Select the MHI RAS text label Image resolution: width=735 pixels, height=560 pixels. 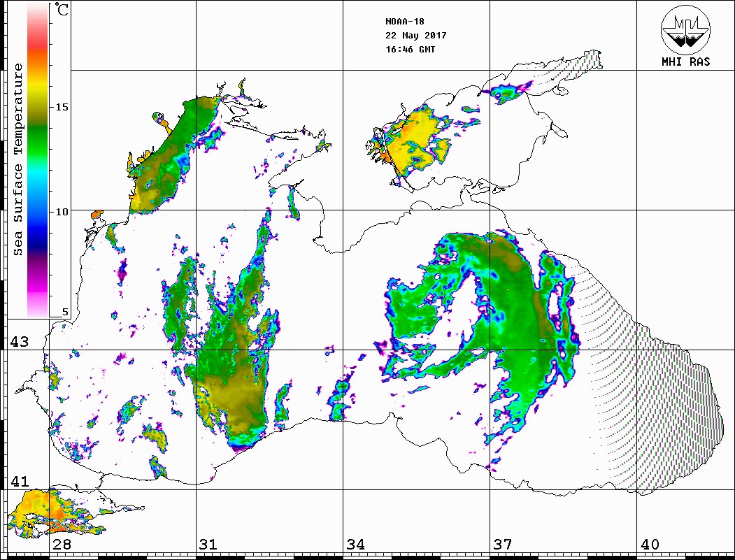tap(685, 62)
